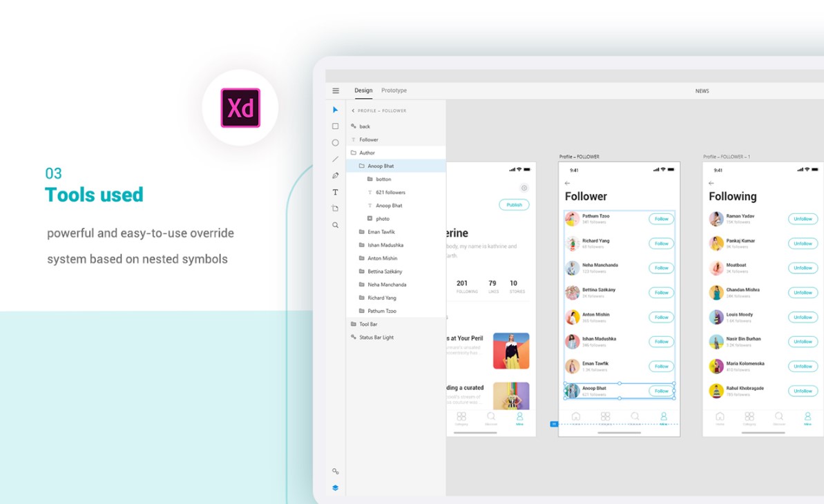Image resolution: width=824 pixels, height=504 pixels.
Task: Select the Artboard tool
Action: [x=335, y=208]
